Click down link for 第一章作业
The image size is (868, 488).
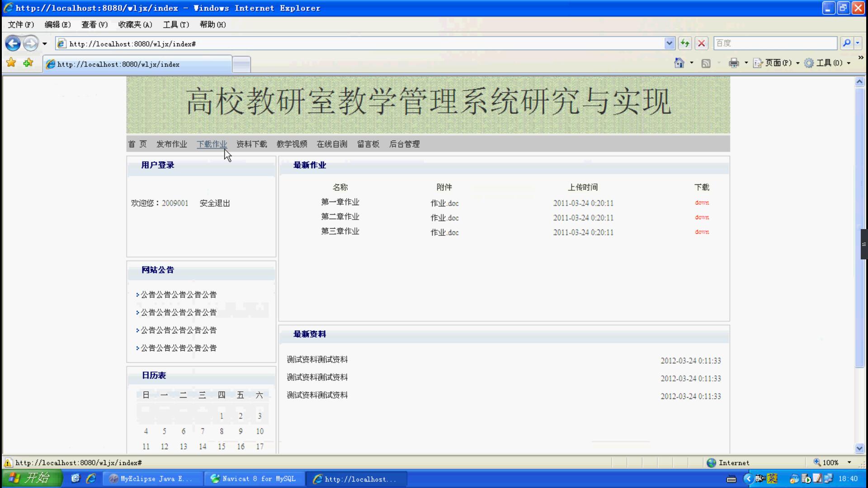tap(702, 203)
